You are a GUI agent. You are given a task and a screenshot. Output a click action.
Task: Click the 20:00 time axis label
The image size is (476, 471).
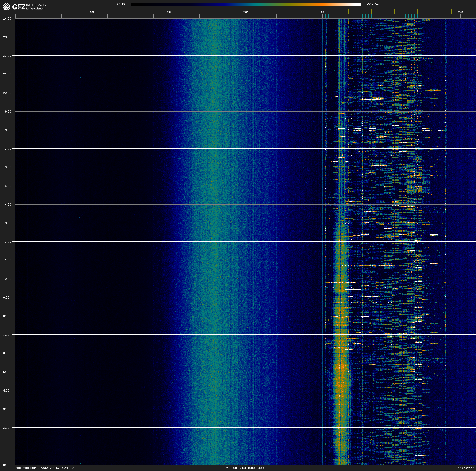(x=7, y=93)
